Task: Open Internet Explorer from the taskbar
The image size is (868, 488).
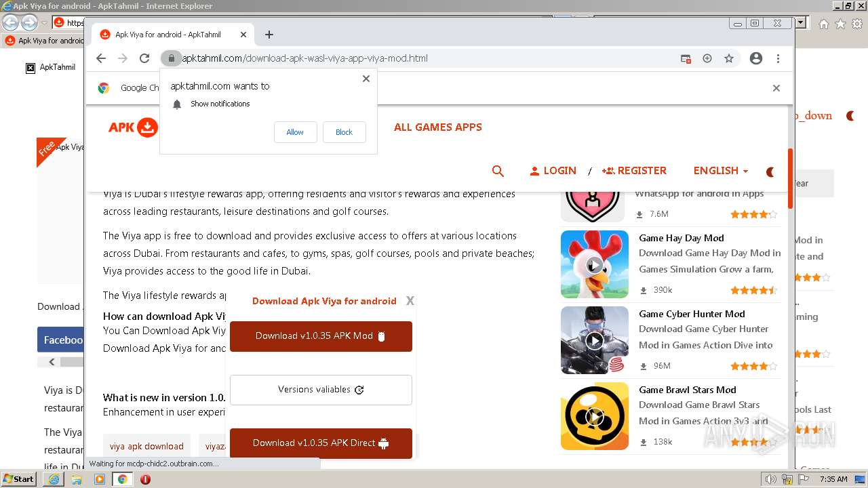Action: [54, 479]
